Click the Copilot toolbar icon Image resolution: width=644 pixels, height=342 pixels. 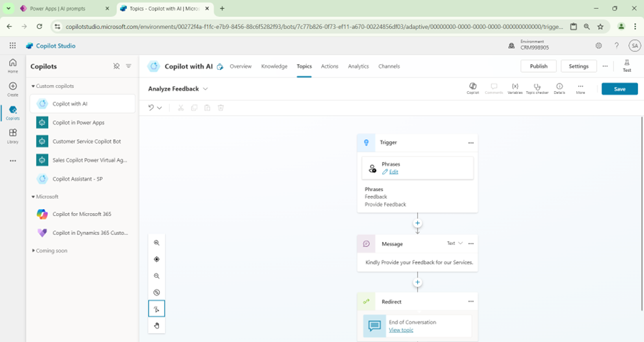pyautogui.click(x=473, y=88)
